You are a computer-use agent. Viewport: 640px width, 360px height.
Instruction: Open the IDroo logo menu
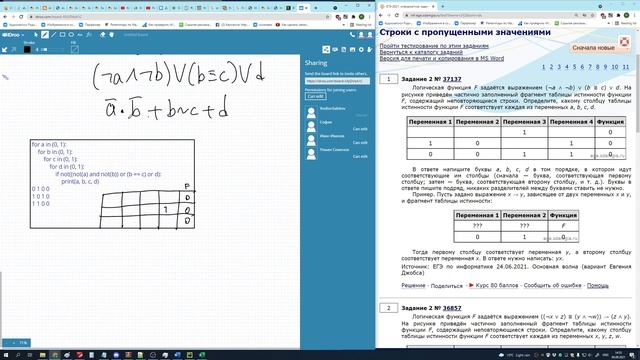tap(12, 35)
